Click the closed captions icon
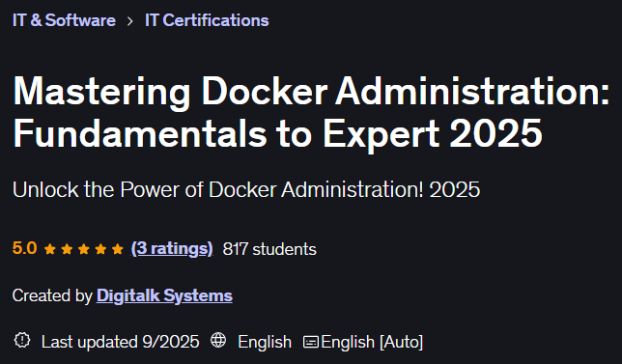Viewport: 622px width, 364px height. coord(311,342)
